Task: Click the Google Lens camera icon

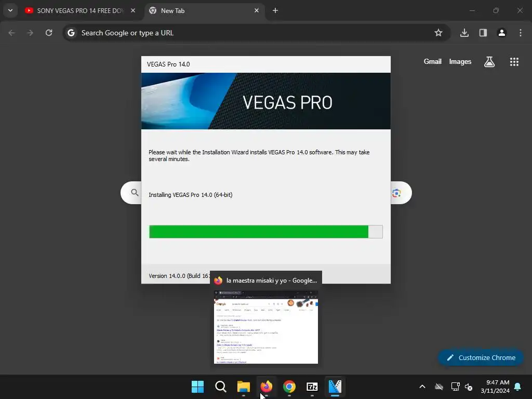Action: click(x=396, y=193)
